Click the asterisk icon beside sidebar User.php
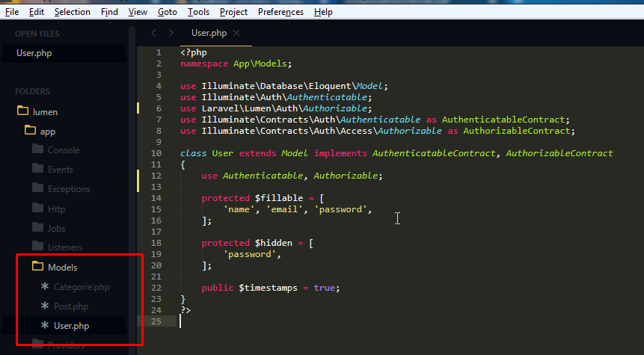 45,325
